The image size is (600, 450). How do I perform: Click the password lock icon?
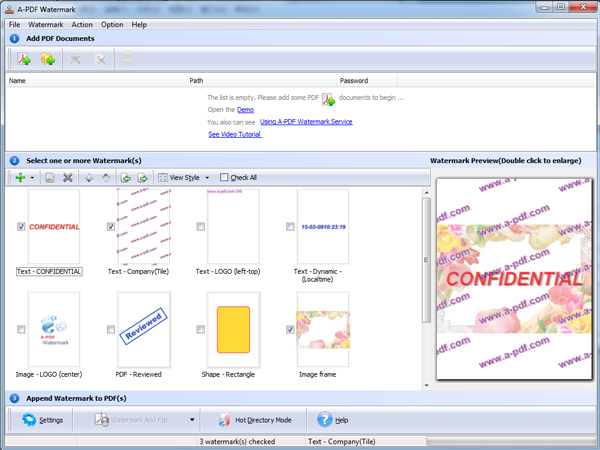click(x=127, y=59)
